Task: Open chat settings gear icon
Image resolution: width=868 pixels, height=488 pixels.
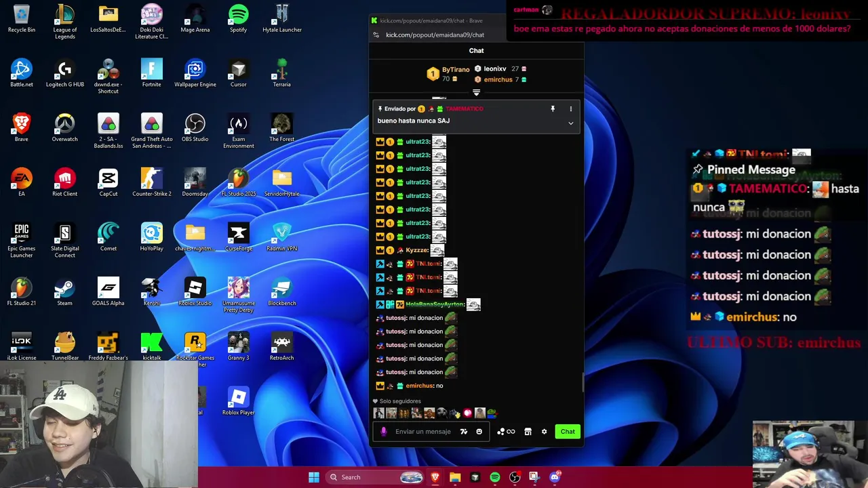Action: [x=544, y=432]
